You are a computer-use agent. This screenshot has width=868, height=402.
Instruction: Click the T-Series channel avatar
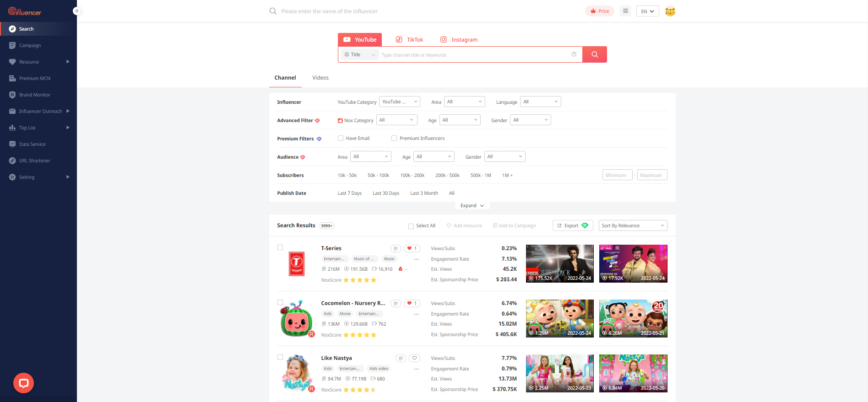point(297,264)
